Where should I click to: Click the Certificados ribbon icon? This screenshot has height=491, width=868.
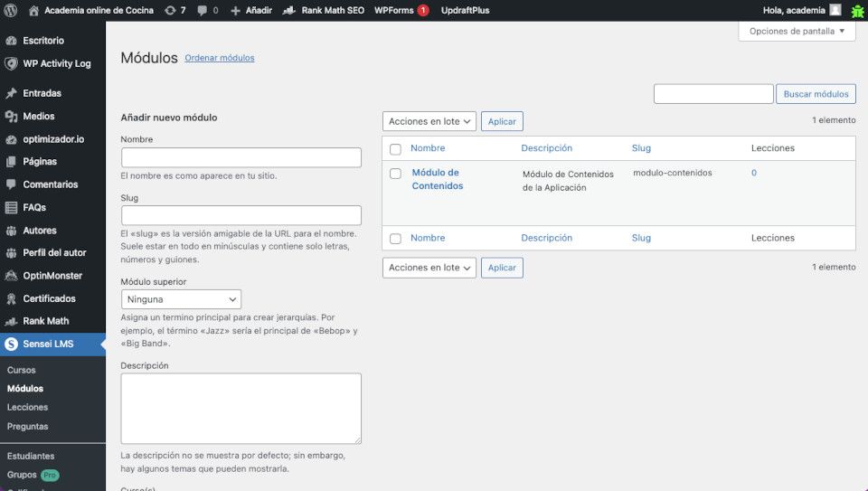pos(11,299)
